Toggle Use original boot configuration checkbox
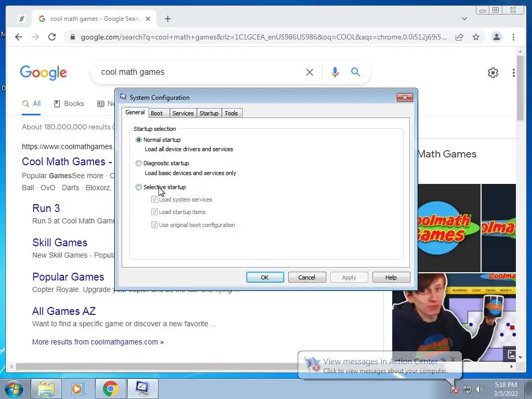 [154, 225]
